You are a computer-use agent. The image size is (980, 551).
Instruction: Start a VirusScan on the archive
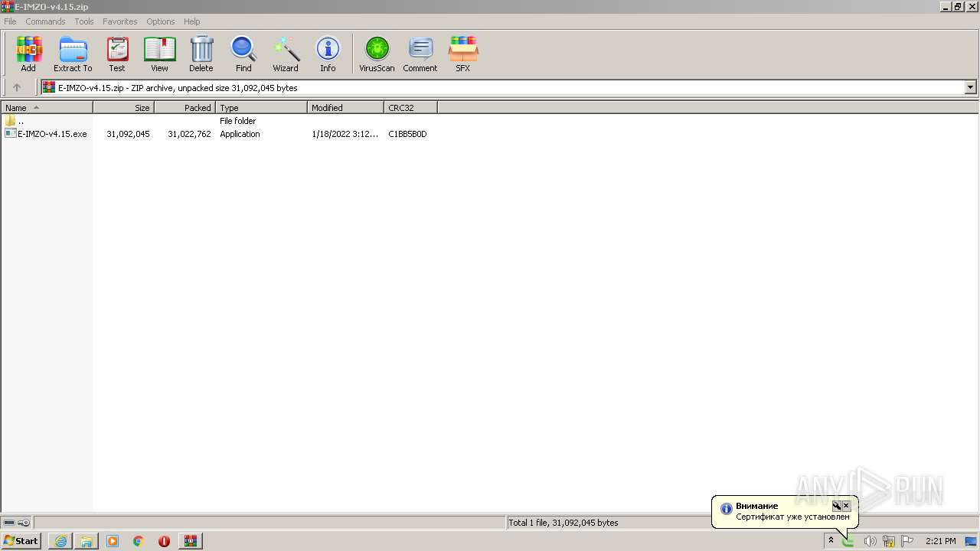click(377, 54)
